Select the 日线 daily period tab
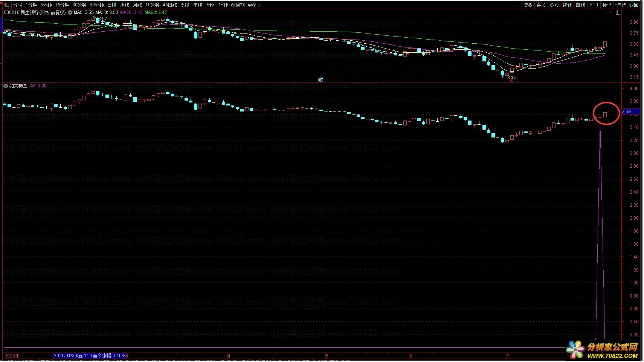Screen dimensions: 644x362 pyautogui.click(x=112, y=5)
